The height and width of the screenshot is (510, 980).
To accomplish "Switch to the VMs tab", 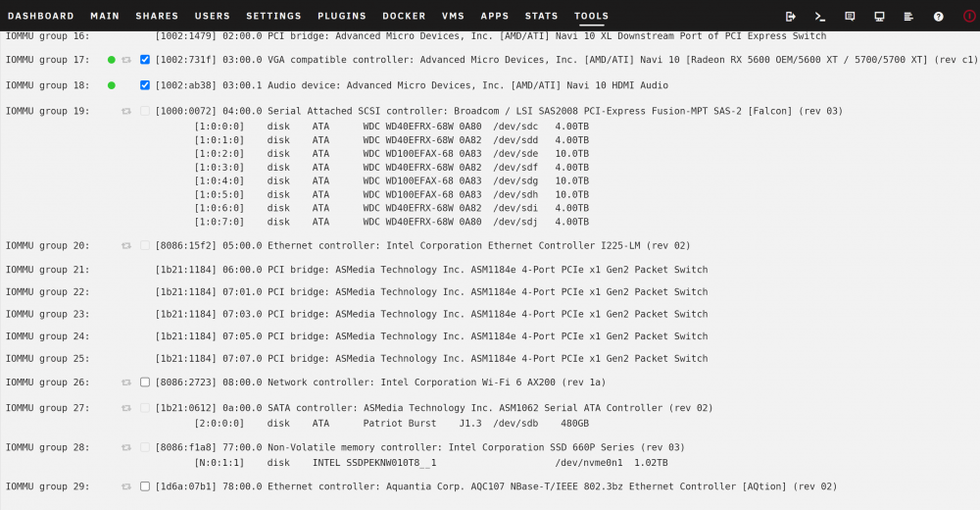I will click(453, 17).
